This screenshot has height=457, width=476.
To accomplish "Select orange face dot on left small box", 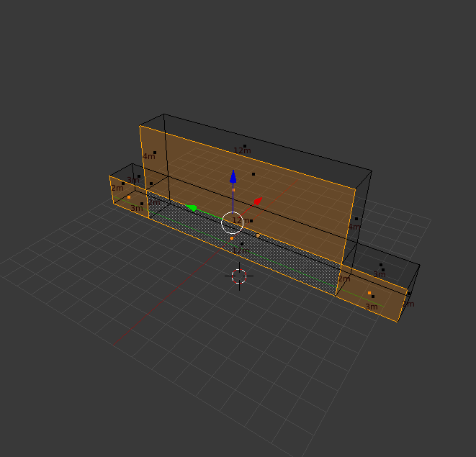I will click(x=129, y=197).
